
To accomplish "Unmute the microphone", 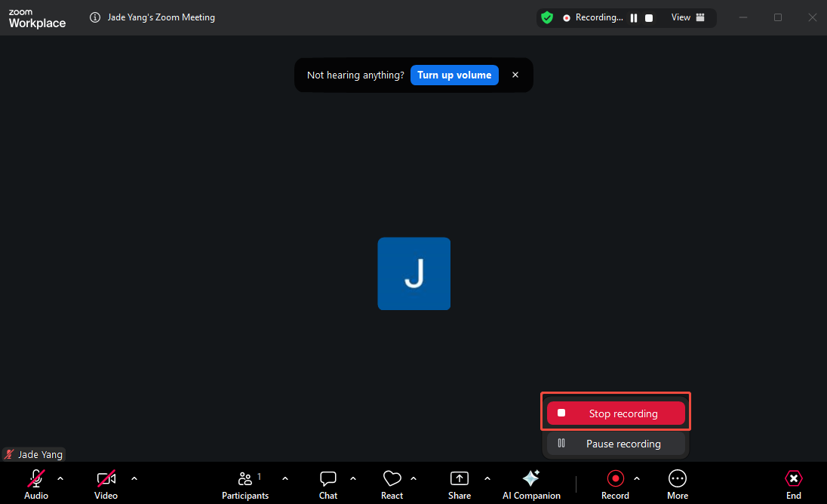I will click(35, 483).
